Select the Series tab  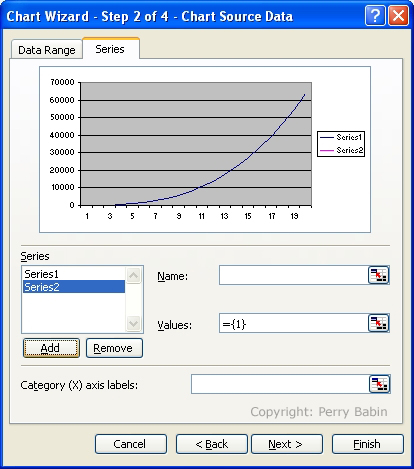click(x=110, y=49)
